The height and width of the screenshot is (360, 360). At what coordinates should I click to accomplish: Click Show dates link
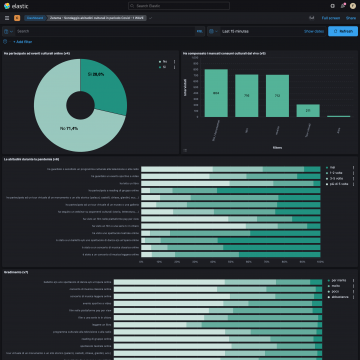314,31
